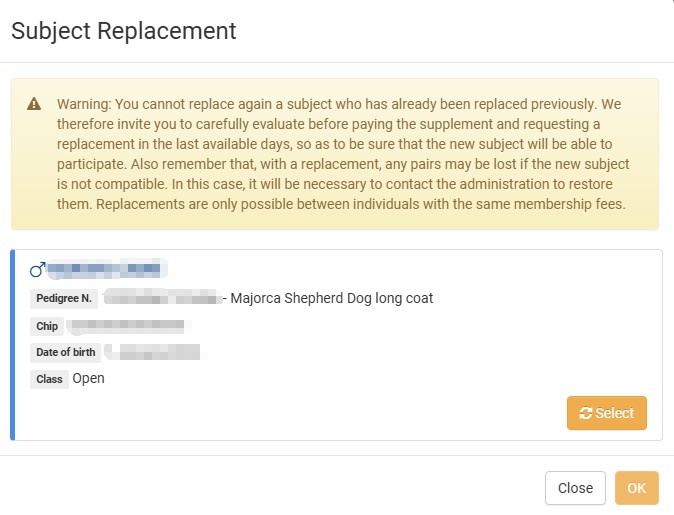
Task: Click the warning triangle icon
Action: tap(34, 104)
